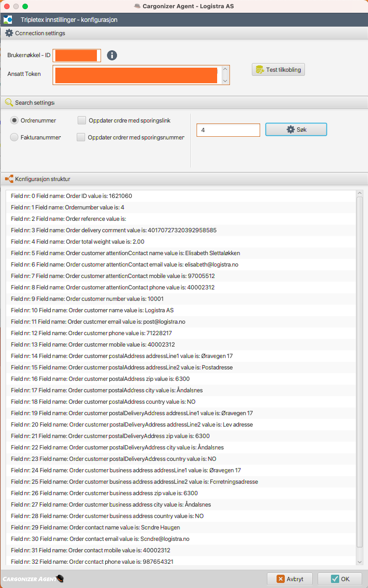This screenshot has height=588, width=368.
Task: Select row Field nr: 12 customer phone 71228217
Action: [x=181, y=333]
